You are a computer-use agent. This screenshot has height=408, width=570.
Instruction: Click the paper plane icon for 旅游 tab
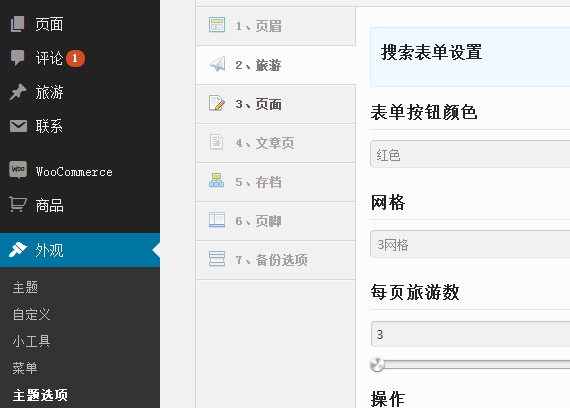coord(217,64)
